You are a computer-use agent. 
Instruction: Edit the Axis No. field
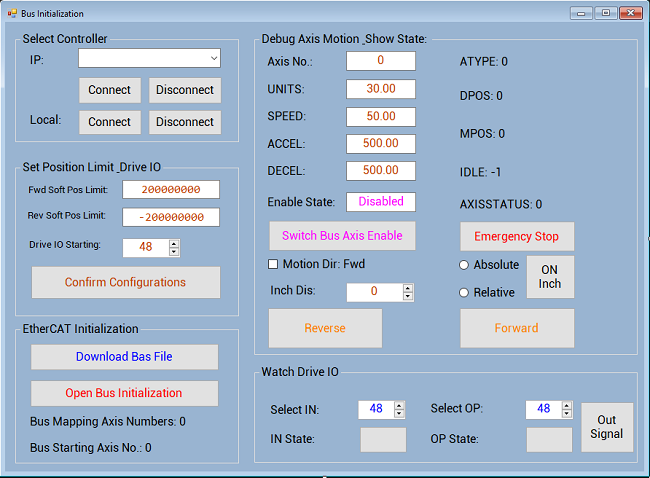[381, 61]
